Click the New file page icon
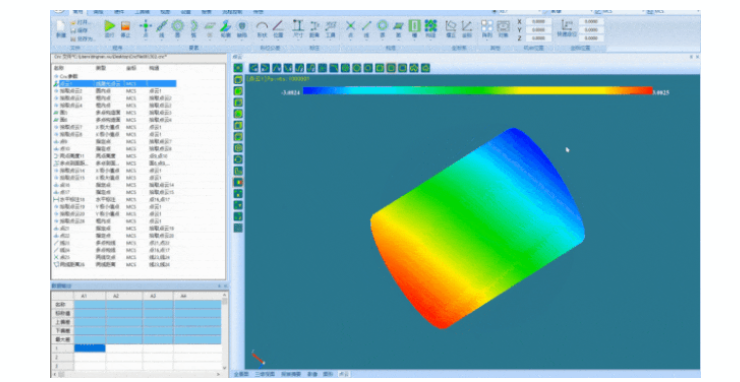This screenshot has width=740, height=382. pos(61,26)
